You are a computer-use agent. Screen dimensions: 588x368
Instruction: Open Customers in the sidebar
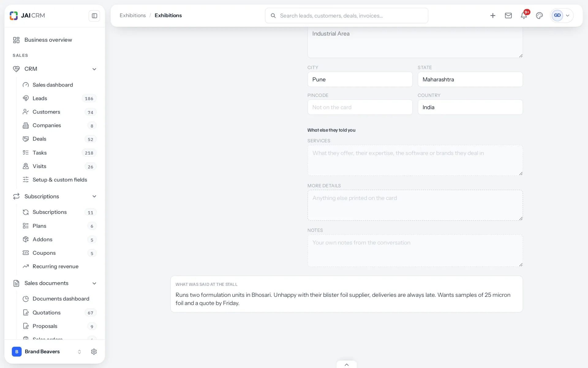click(59, 112)
